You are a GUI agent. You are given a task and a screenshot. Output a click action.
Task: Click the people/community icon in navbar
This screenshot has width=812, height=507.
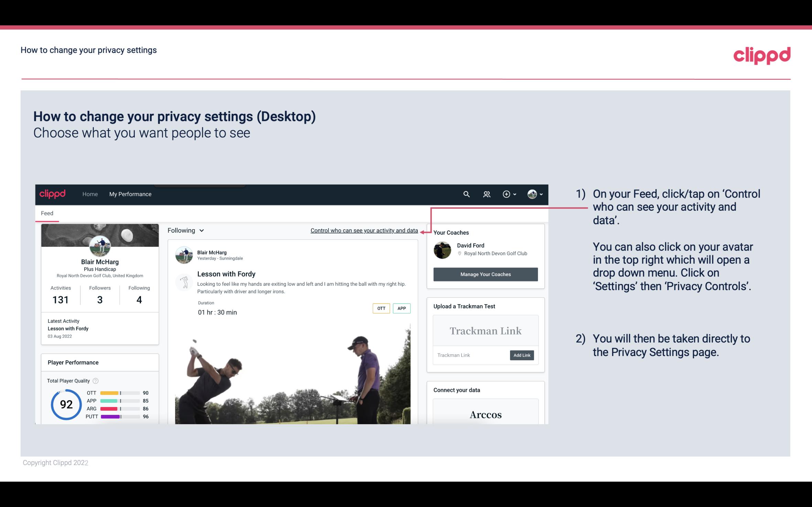tap(486, 193)
